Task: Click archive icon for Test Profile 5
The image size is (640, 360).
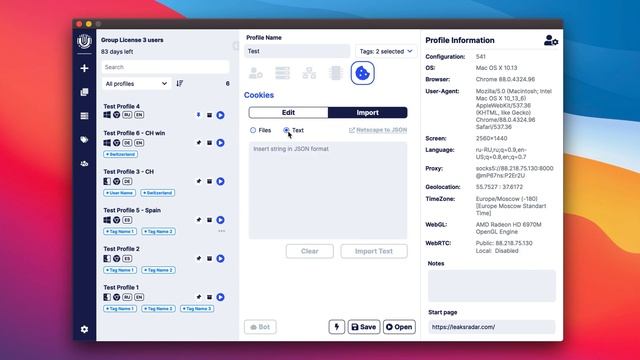Action: pos(209,220)
